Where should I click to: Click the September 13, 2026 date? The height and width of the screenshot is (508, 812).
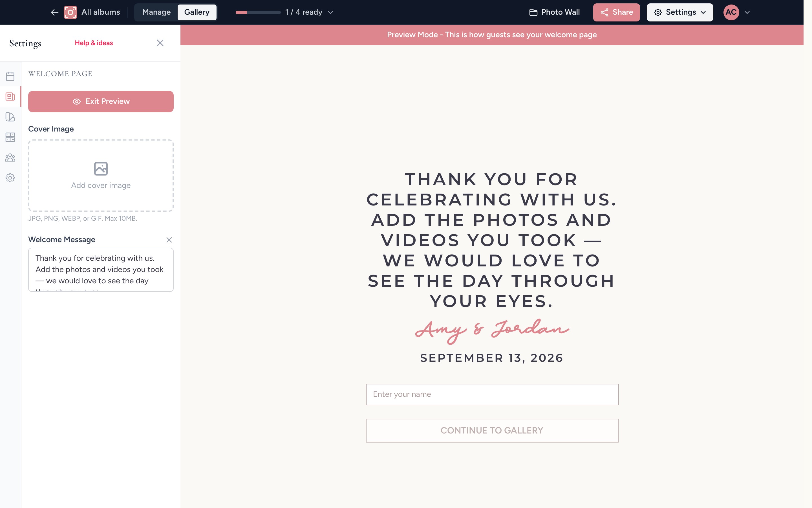[x=492, y=358]
